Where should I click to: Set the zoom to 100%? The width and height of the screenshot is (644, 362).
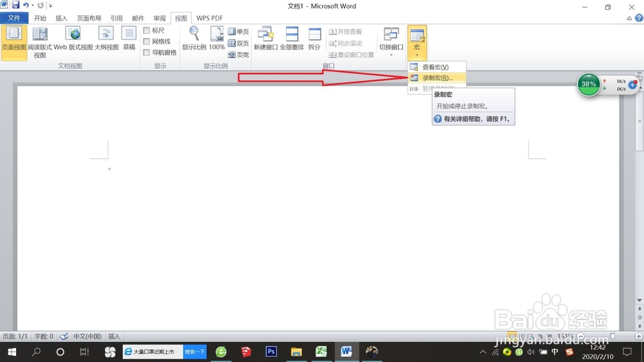pos(217,39)
